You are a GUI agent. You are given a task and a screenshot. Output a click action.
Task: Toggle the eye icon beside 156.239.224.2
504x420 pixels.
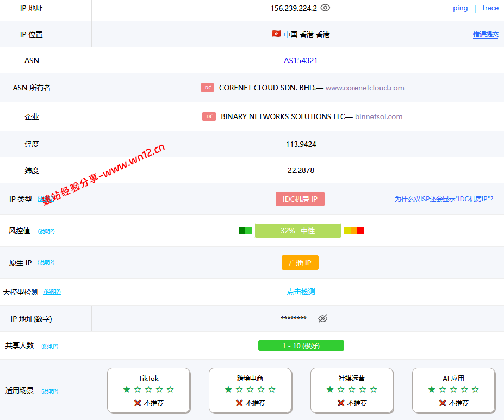pyautogui.click(x=325, y=8)
